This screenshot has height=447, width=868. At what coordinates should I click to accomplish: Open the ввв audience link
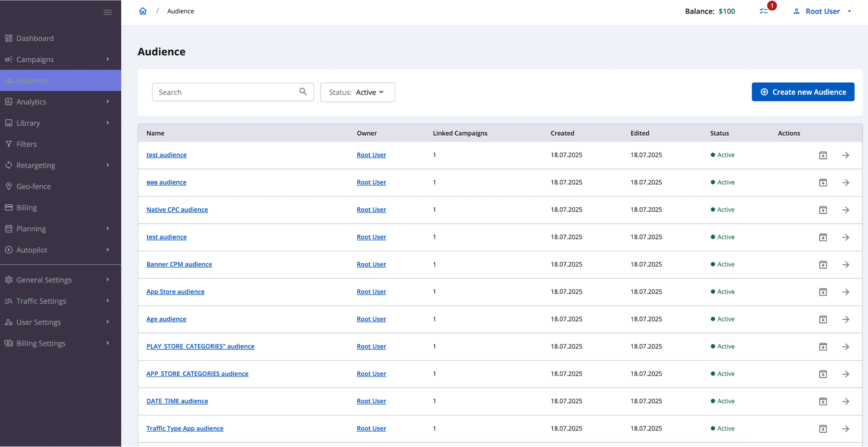[x=166, y=182]
